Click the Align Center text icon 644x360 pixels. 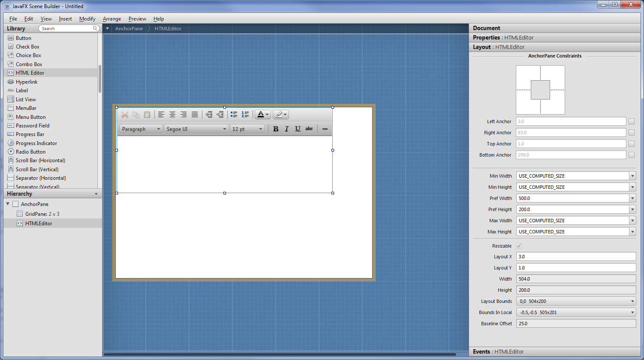pyautogui.click(x=172, y=115)
